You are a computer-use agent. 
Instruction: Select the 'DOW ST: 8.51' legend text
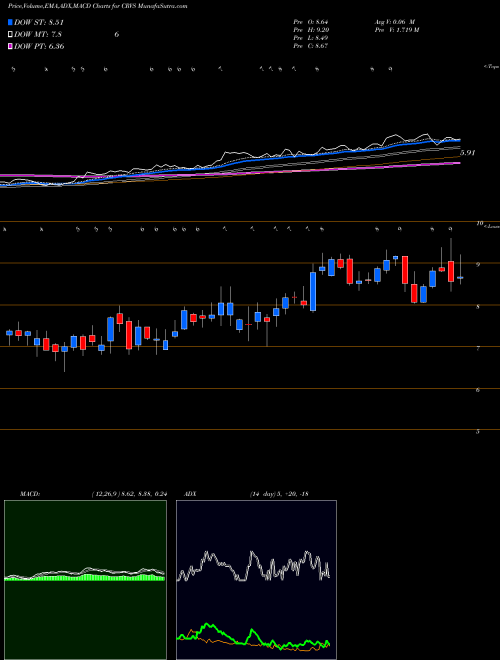click(39, 23)
